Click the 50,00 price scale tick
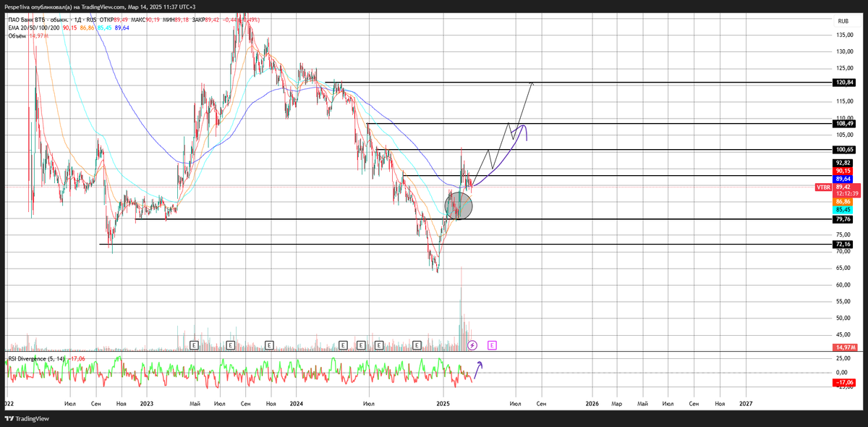The height and width of the screenshot is (427, 868). pos(843,318)
